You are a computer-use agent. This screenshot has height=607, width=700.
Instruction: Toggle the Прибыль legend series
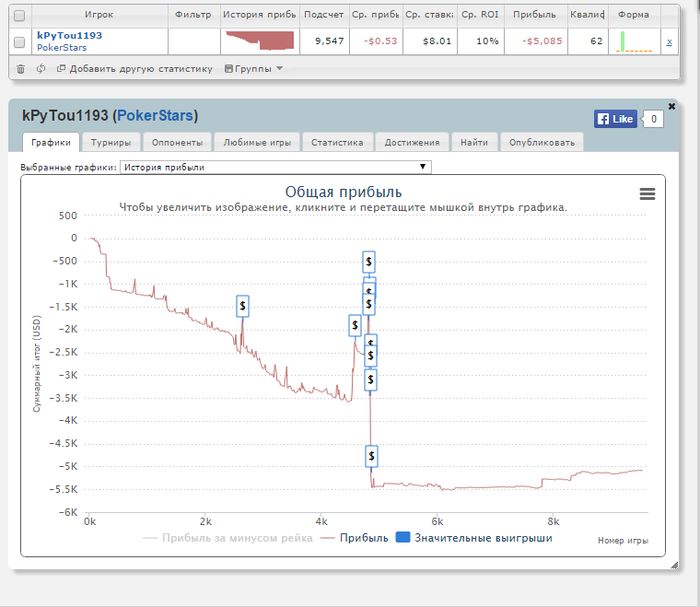(x=354, y=538)
